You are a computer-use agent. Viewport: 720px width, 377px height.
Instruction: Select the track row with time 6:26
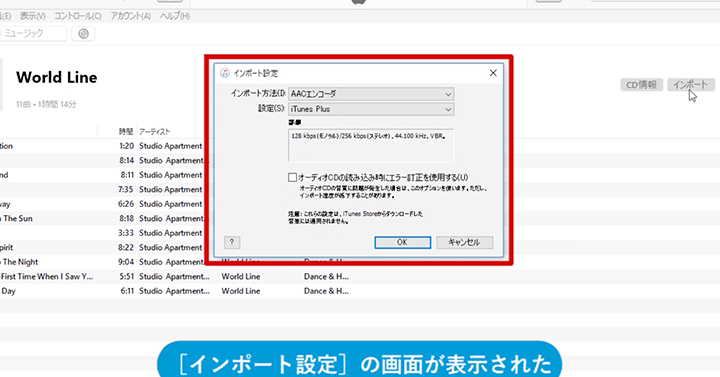[x=102, y=204]
